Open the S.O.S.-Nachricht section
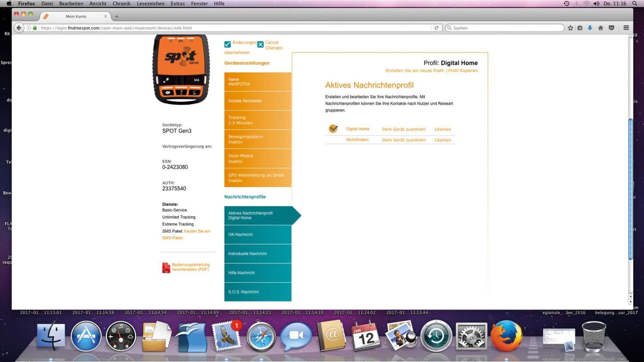The image size is (644, 362). (x=258, y=292)
